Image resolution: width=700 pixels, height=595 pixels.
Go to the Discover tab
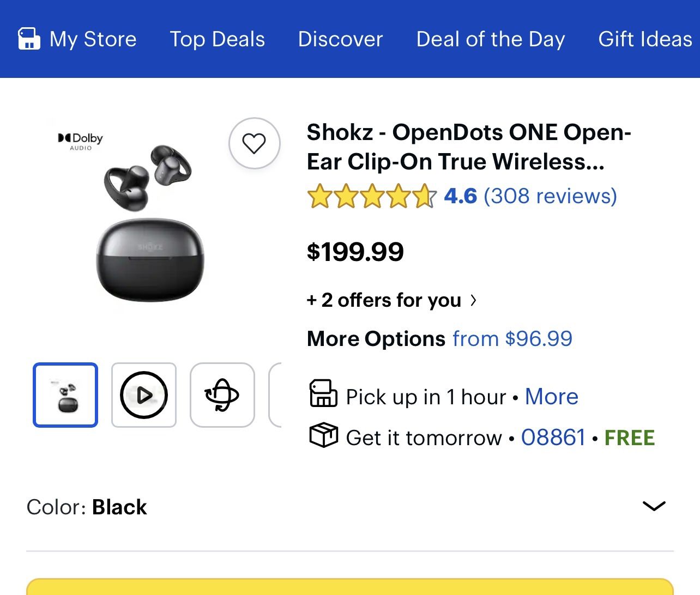[340, 39]
